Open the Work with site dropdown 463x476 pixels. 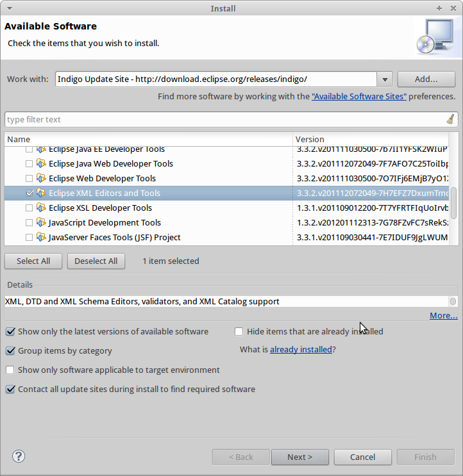click(385, 79)
